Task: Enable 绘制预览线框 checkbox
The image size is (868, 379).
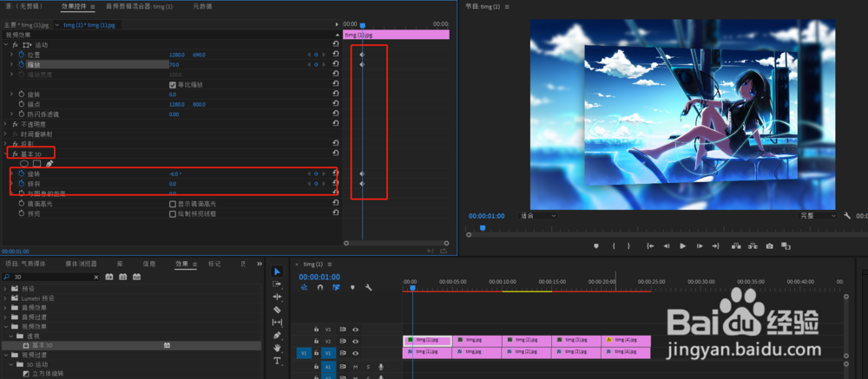Action: click(172, 213)
